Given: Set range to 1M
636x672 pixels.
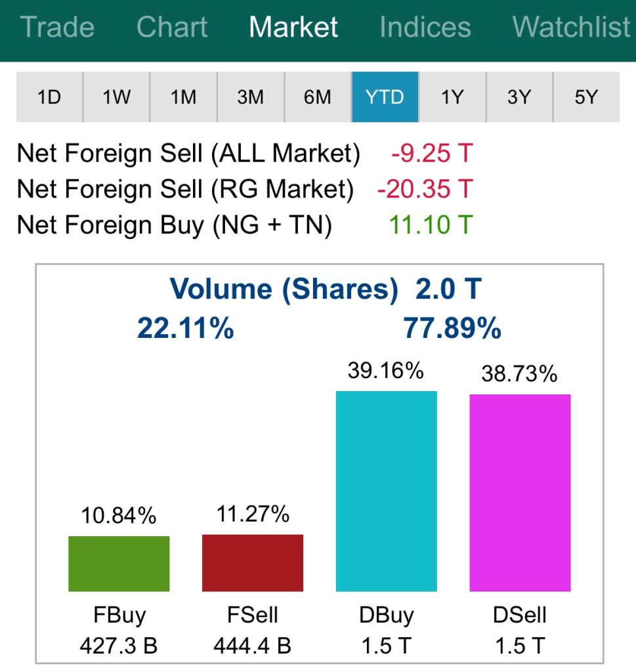Looking at the screenshot, I should coord(183,97).
